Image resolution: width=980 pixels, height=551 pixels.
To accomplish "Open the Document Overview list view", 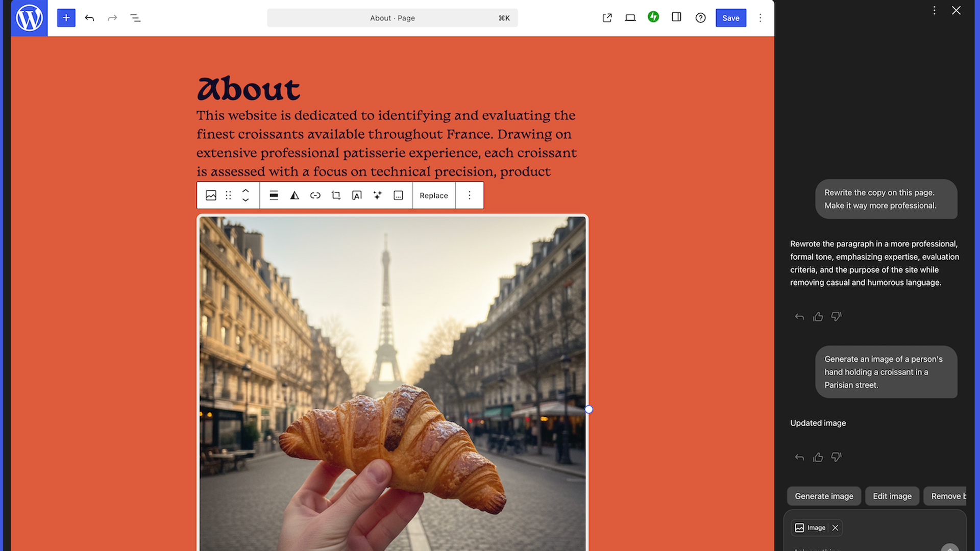I will pyautogui.click(x=135, y=18).
